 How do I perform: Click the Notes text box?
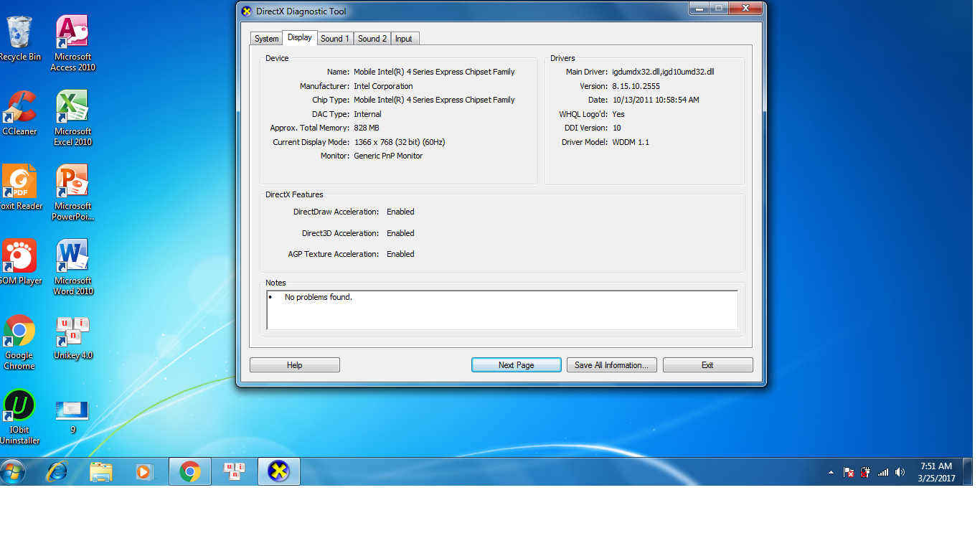(x=502, y=310)
